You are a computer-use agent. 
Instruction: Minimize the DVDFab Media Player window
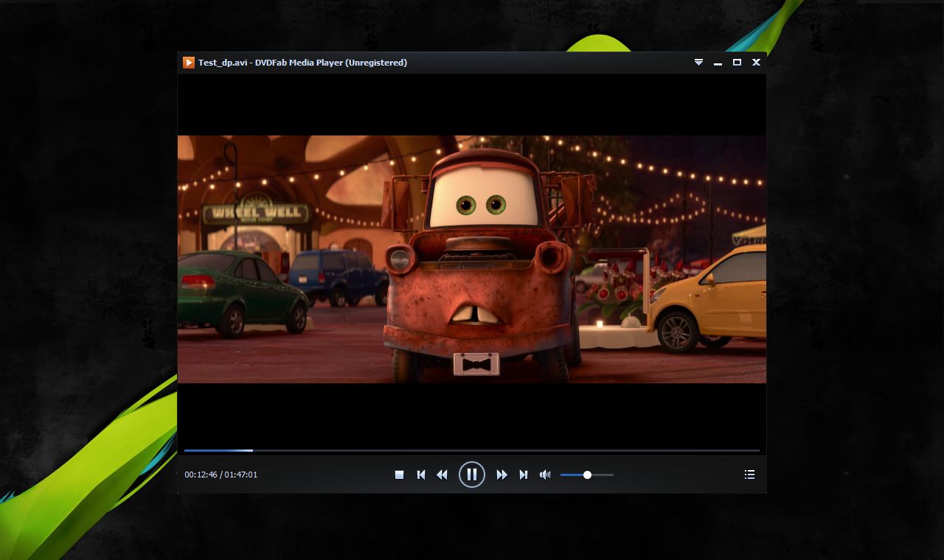(x=718, y=63)
